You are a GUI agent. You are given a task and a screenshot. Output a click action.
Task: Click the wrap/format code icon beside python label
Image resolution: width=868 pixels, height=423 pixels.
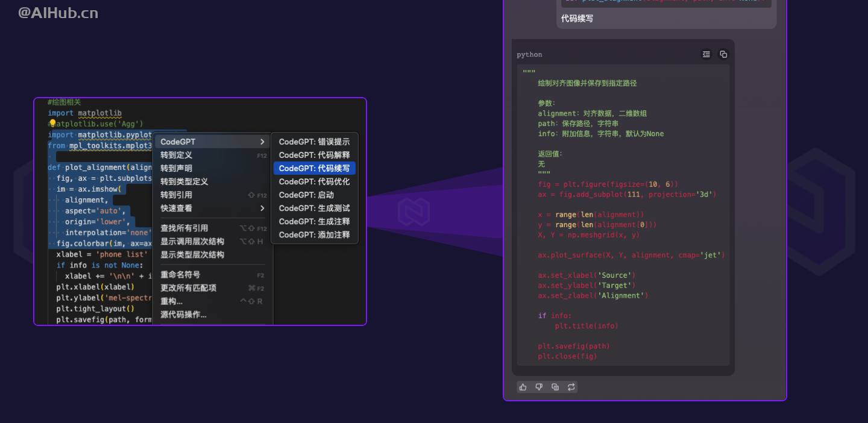tap(706, 54)
